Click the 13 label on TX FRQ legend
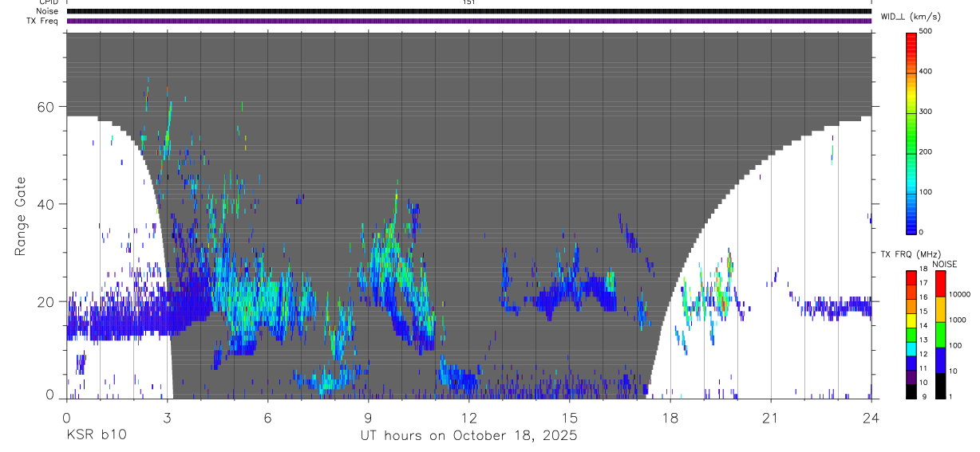Image resolution: width=980 pixels, height=452 pixels. (923, 340)
